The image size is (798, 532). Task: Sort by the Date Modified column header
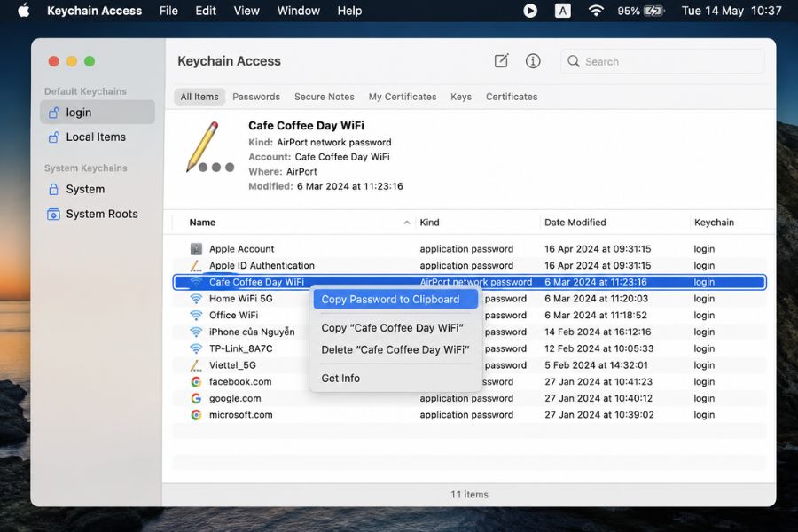[575, 223]
